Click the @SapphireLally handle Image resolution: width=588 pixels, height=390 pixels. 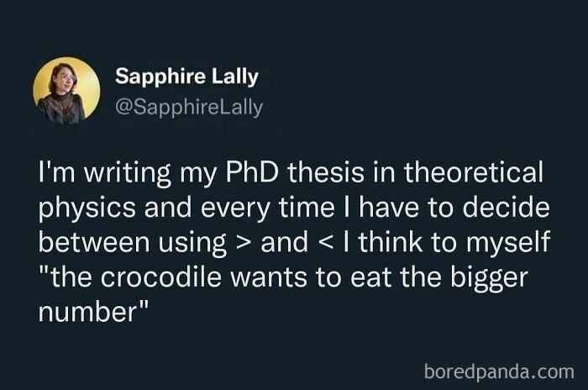click(x=188, y=107)
